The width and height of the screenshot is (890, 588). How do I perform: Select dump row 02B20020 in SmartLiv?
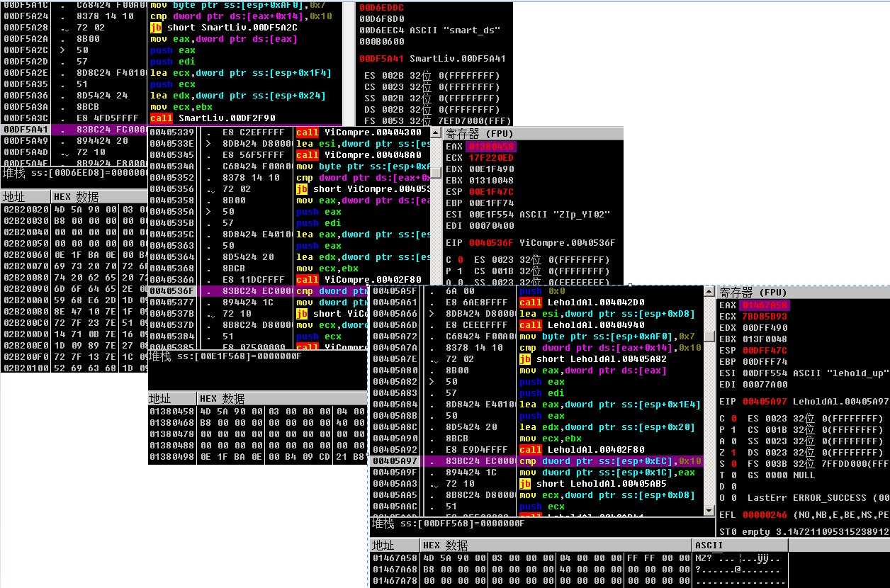click(74, 209)
